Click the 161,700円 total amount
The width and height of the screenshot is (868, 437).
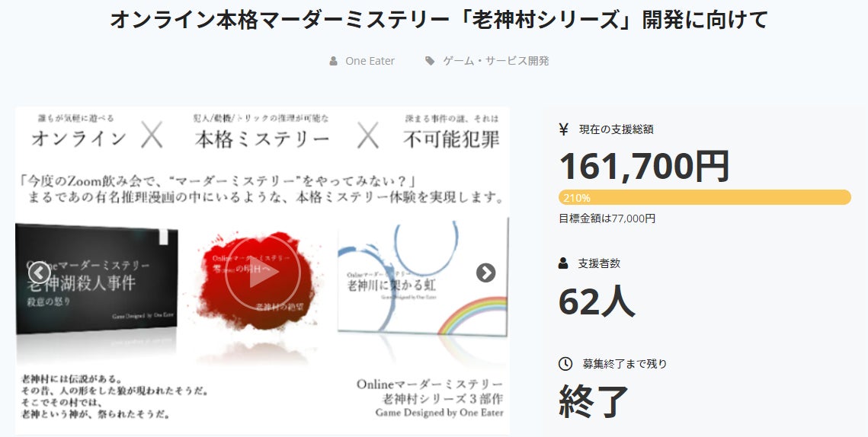click(644, 166)
